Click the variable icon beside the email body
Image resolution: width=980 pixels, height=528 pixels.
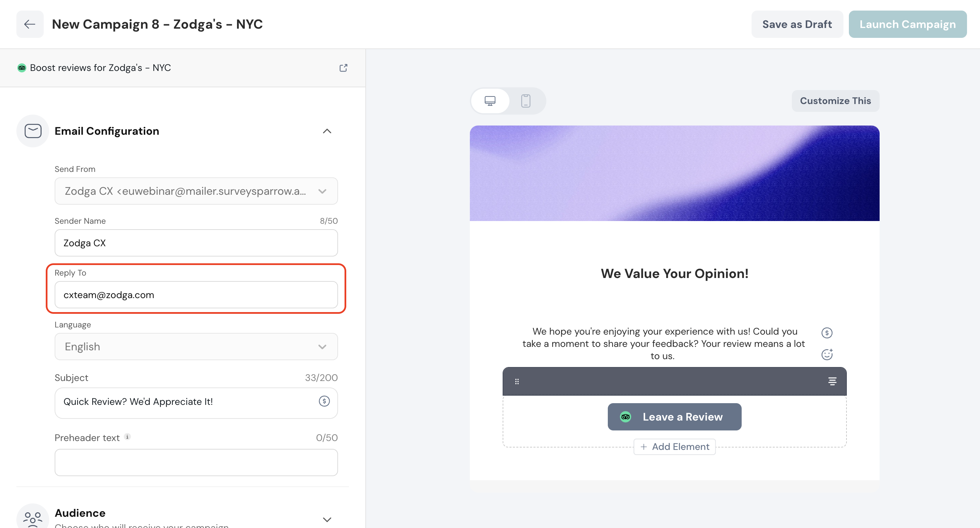pos(827,333)
